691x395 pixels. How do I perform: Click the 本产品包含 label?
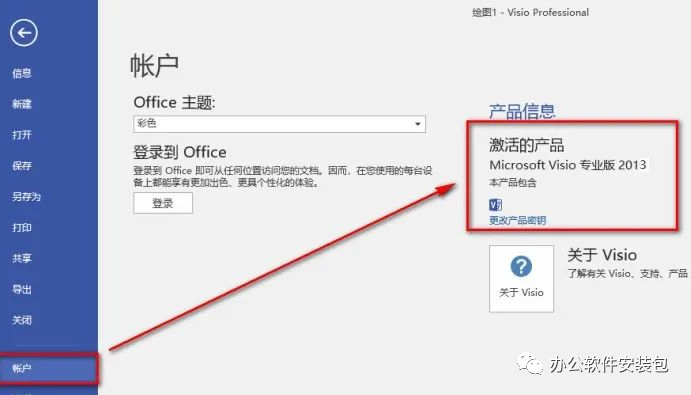pyautogui.click(x=513, y=183)
